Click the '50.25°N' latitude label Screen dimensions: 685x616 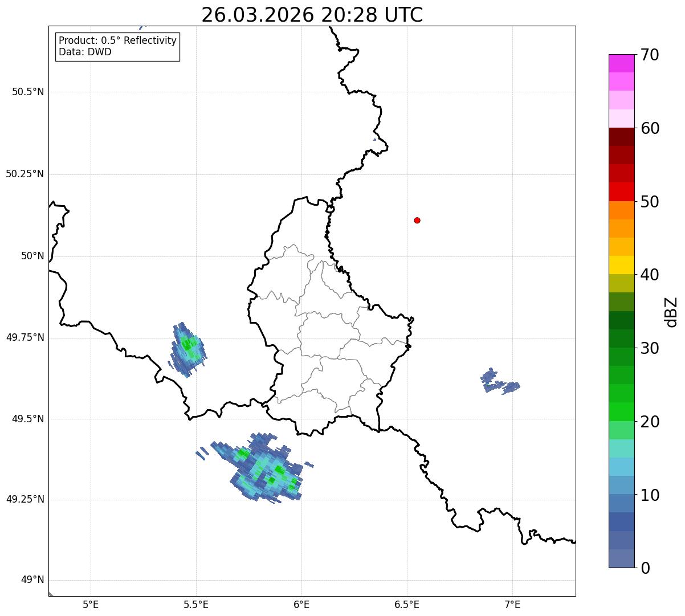[x=25, y=174]
